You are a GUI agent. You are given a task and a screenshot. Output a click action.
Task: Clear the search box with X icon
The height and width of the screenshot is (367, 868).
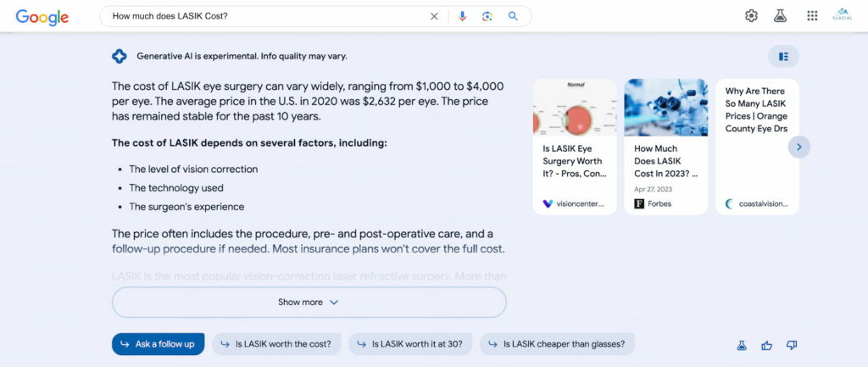[434, 17]
